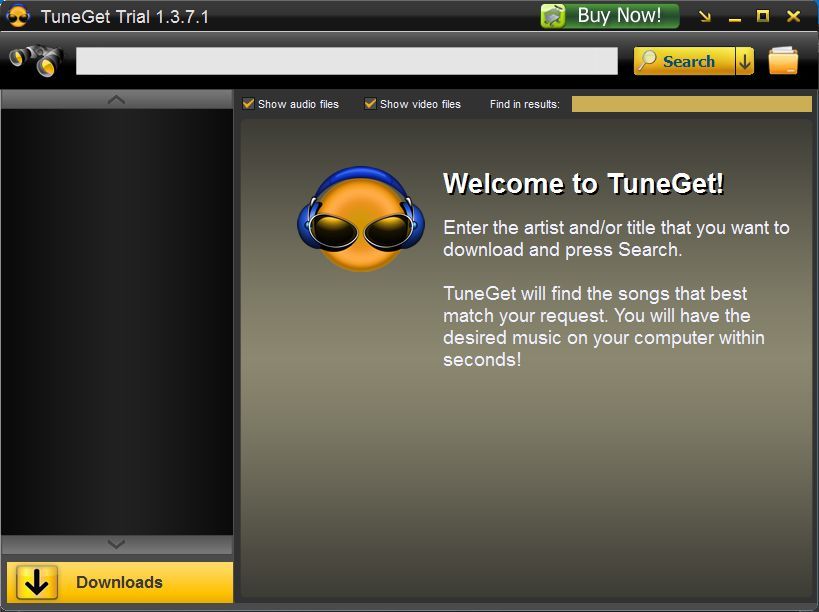Click the yellow Search button

click(x=684, y=61)
